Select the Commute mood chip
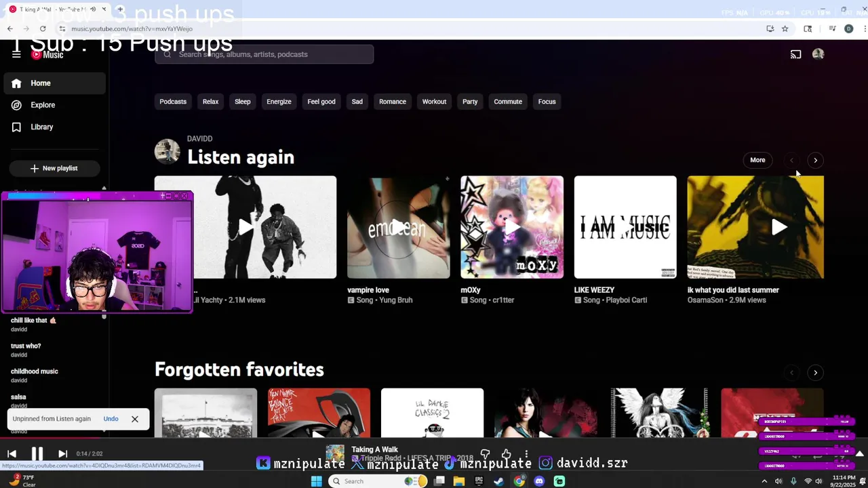 pos(508,102)
